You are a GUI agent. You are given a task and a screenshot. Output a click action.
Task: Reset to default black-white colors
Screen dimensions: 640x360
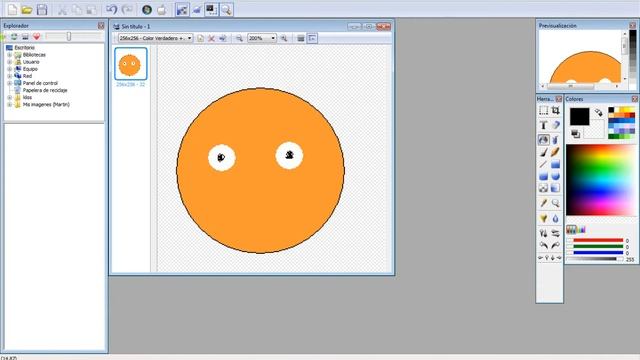(x=576, y=133)
